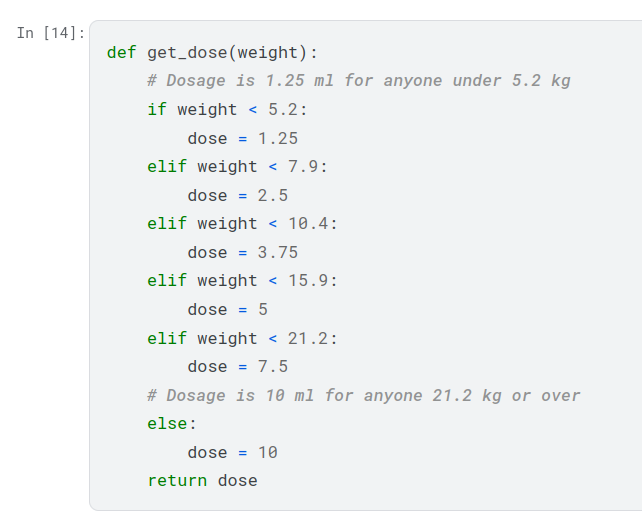Place cursor on the 3.75 dose value
This screenshot has width=642, height=532.
click(278, 252)
